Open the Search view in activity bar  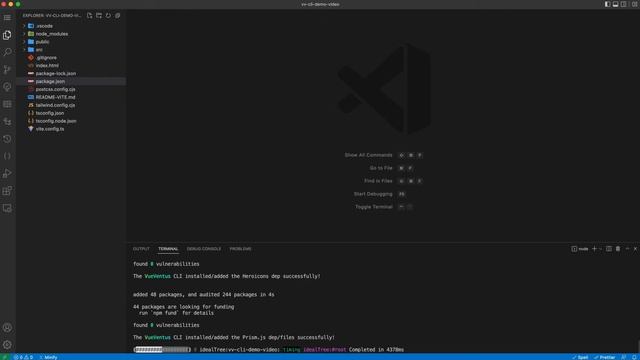pyautogui.click(x=7, y=52)
